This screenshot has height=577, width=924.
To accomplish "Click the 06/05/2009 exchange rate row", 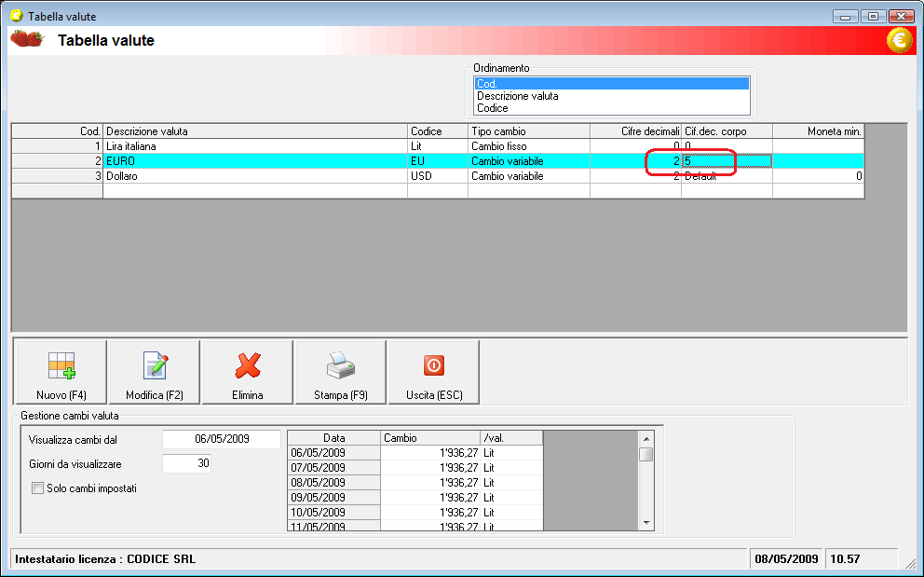I will tap(414, 452).
